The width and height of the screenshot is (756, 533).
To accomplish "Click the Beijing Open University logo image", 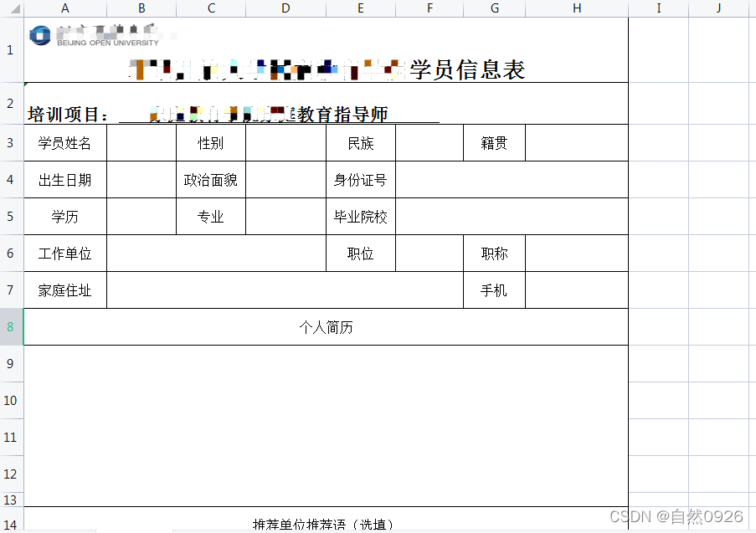I will (94, 35).
